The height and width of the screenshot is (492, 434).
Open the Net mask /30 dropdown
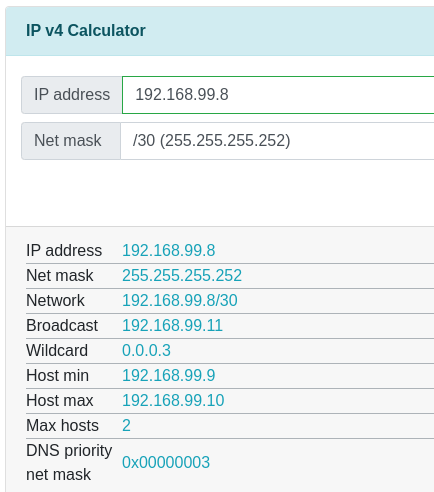click(x=277, y=141)
